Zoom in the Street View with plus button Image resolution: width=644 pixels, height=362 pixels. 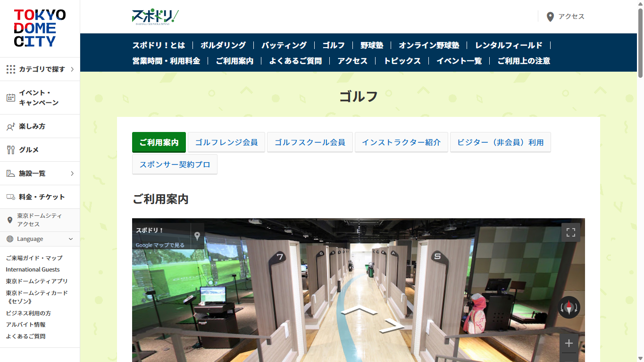[569, 344]
